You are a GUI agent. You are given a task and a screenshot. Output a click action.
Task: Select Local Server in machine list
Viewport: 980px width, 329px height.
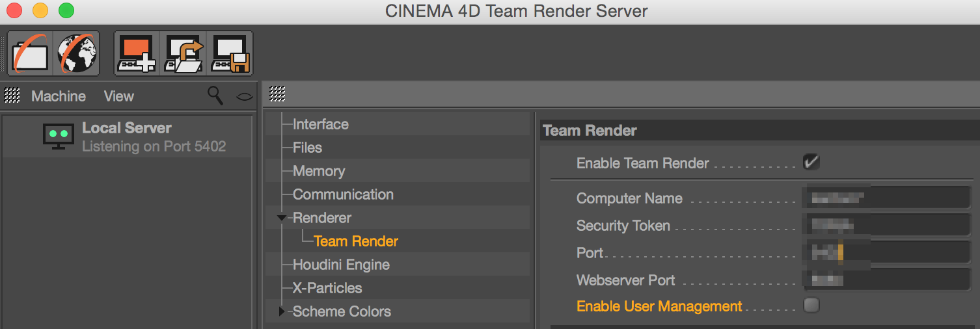127,137
